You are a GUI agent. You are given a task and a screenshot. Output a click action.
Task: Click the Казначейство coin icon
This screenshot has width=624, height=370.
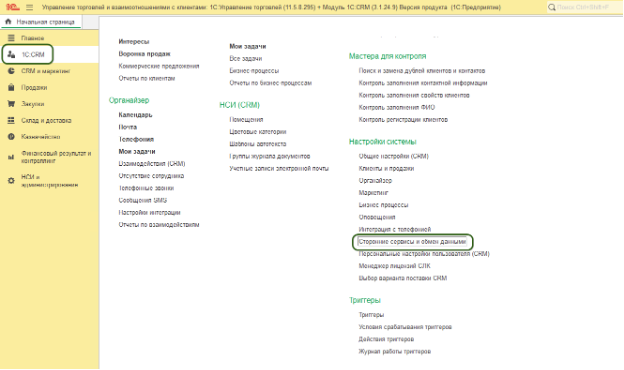tap(11, 137)
